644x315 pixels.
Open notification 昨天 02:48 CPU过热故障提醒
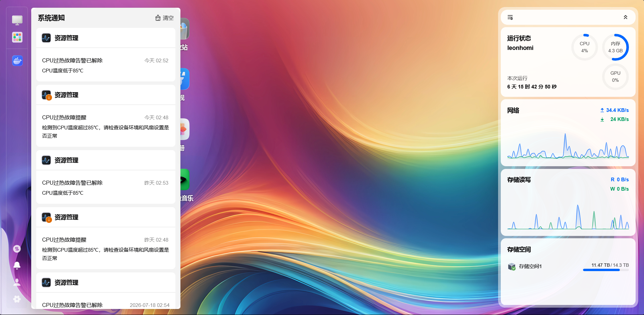pos(106,248)
